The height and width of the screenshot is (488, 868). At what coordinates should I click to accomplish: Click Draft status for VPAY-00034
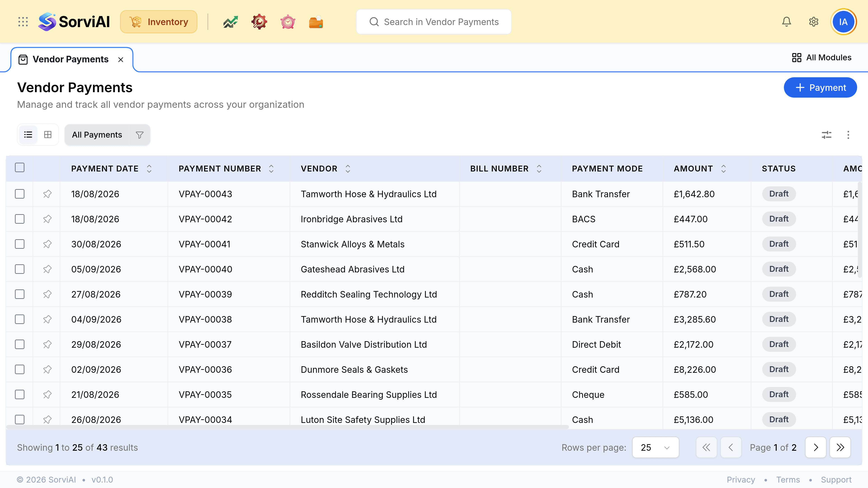(x=779, y=420)
